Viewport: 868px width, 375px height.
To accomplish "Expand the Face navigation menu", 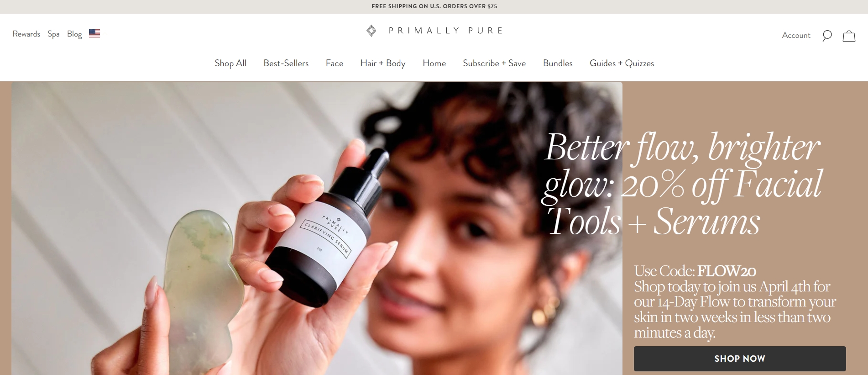I will pos(335,63).
